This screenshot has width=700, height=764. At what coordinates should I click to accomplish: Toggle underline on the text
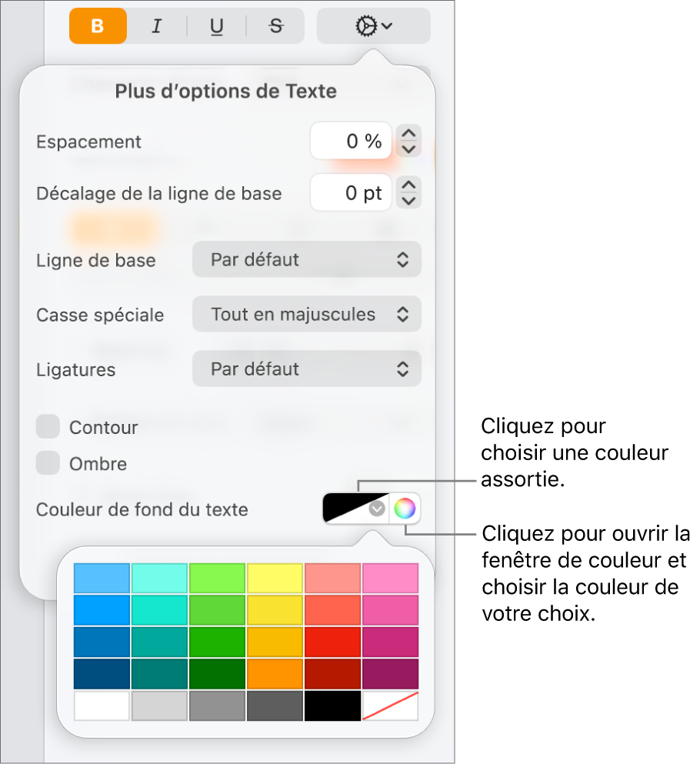tap(216, 25)
